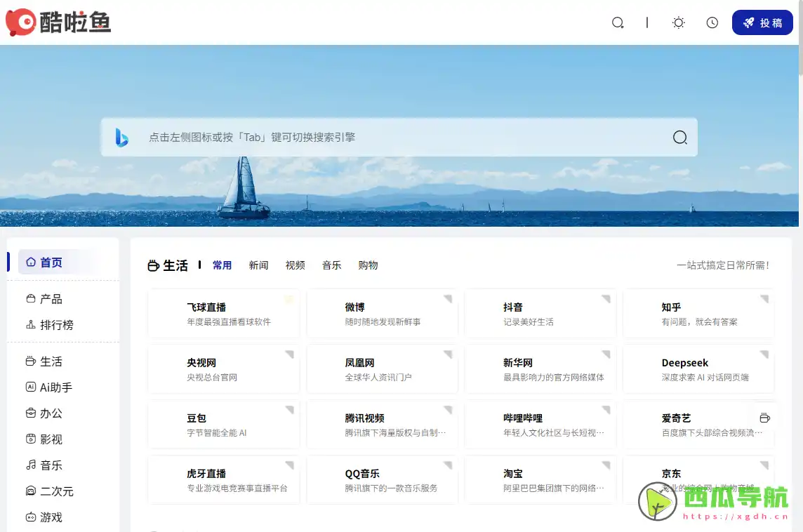
Task: Go to 游戏 sidebar category
Action: pyautogui.click(x=44, y=518)
